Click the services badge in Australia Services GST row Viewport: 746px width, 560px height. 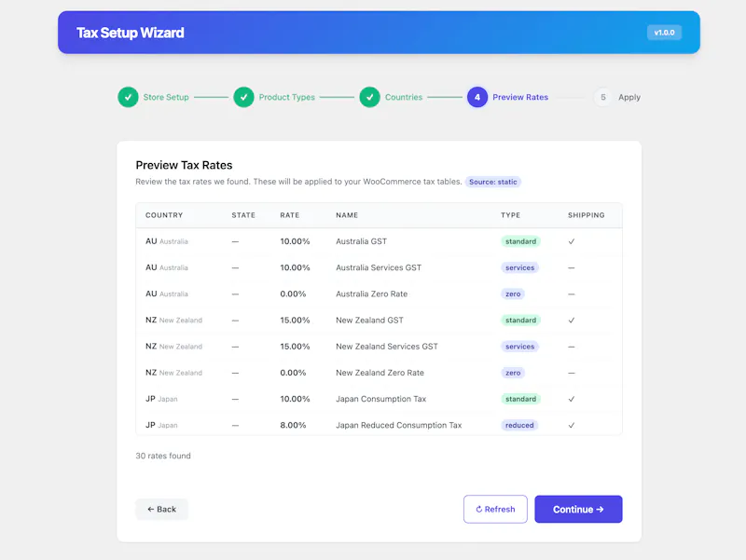point(519,267)
